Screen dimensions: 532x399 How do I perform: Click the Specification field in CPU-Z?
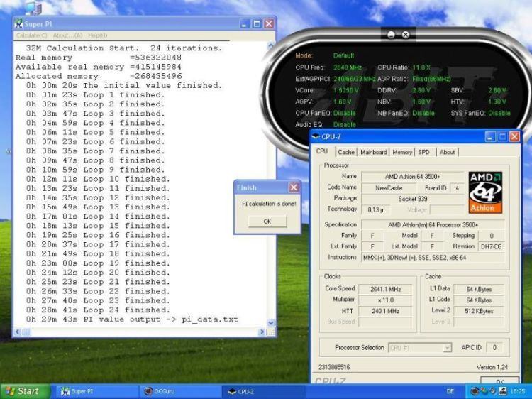[x=433, y=225]
